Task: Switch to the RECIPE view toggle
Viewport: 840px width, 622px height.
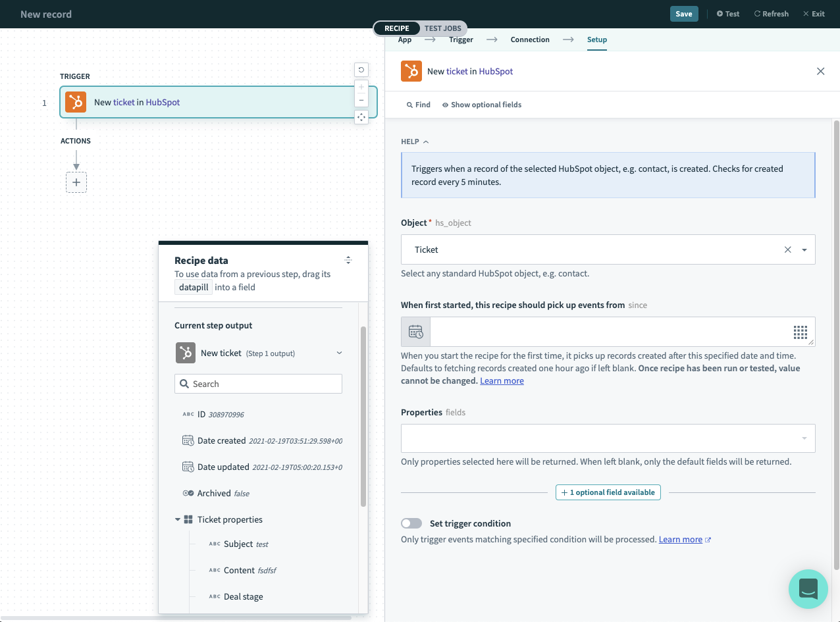Action: pos(397,28)
